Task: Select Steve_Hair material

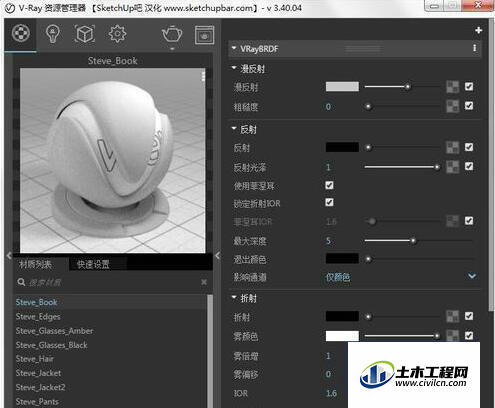Action: click(35, 359)
